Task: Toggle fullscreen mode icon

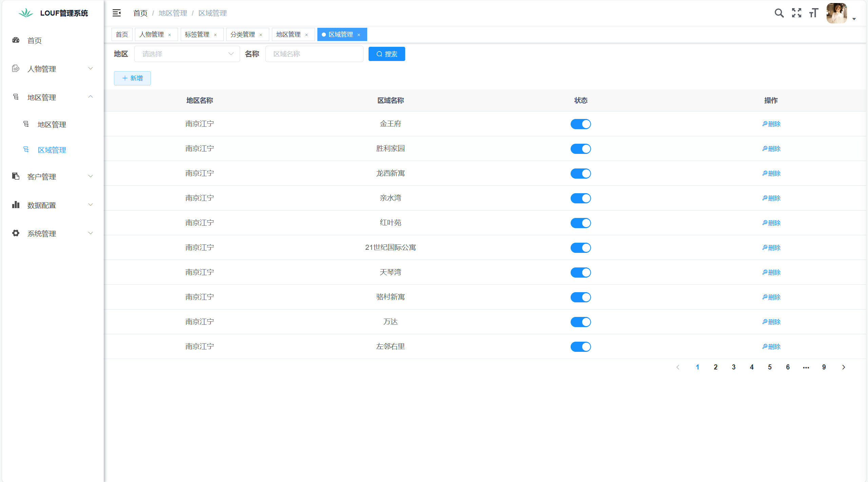Action: [x=796, y=13]
